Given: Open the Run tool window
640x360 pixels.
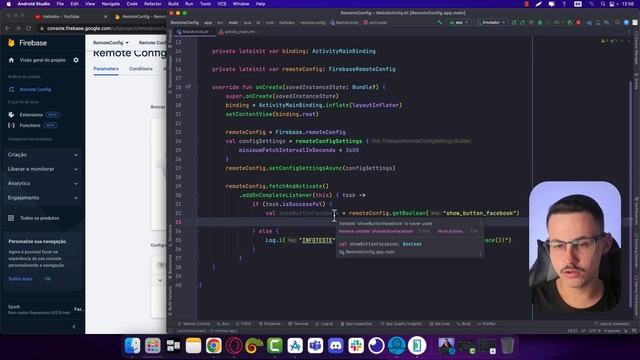Looking at the screenshot, I should point(223,324).
